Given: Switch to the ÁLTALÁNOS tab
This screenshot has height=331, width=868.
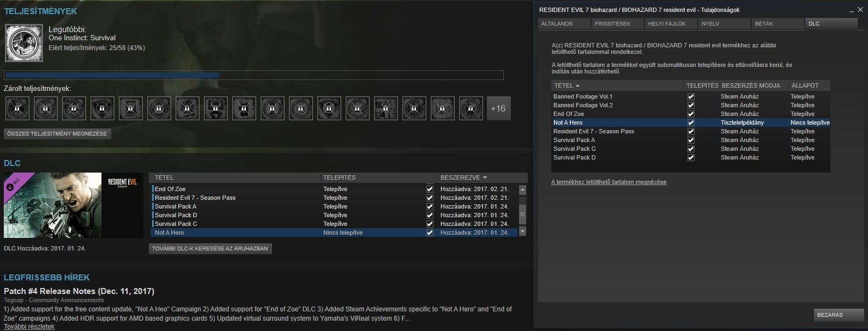Looking at the screenshot, I should click(564, 24).
